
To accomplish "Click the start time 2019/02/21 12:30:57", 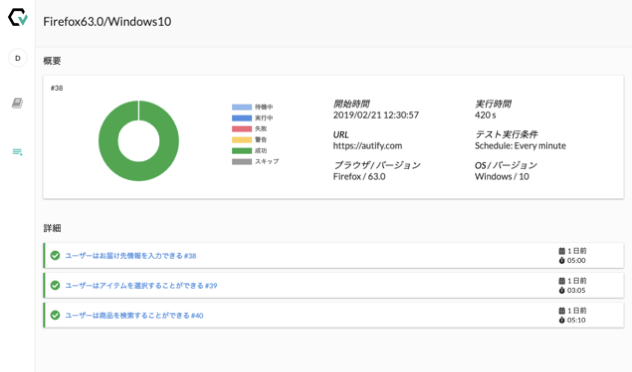I will click(376, 115).
